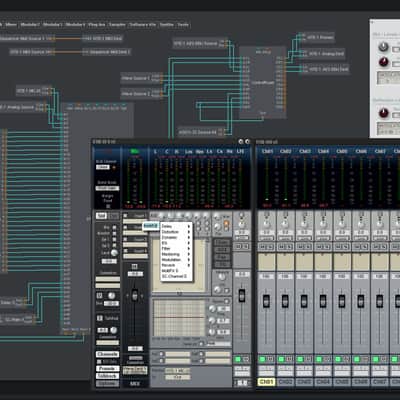This screenshot has width=400, height=400.
Task: Click the top knob beside the EQ graph
Action: [x=212, y=309]
